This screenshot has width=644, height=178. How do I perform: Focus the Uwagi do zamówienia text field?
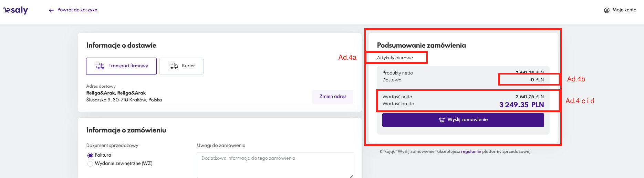275,165
